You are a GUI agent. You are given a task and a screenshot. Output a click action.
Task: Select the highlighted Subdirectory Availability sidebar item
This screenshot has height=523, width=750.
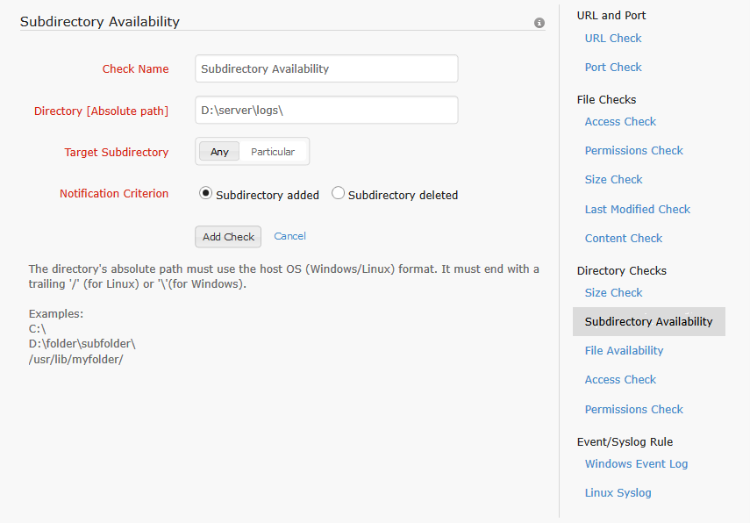tap(648, 322)
